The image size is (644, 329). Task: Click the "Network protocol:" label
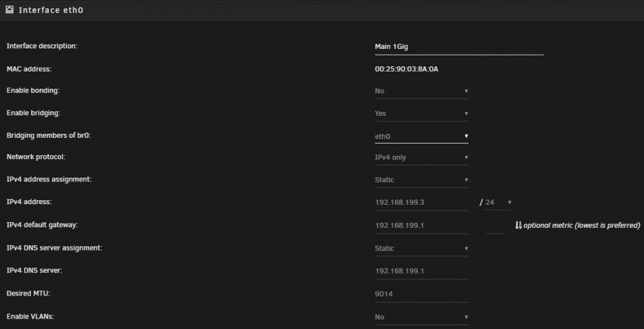click(x=36, y=157)
